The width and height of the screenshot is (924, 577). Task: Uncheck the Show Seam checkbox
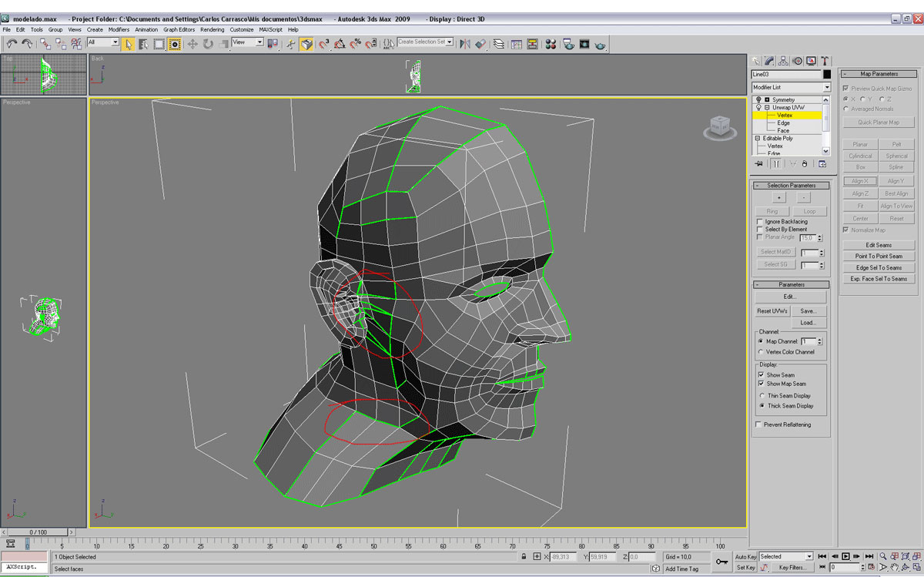click(x=762, y=374)
